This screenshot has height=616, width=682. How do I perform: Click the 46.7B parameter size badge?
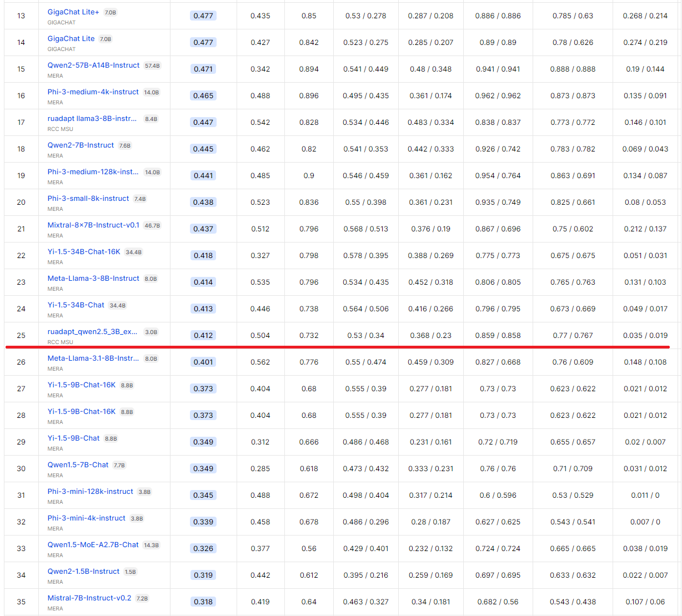(152, 226)
